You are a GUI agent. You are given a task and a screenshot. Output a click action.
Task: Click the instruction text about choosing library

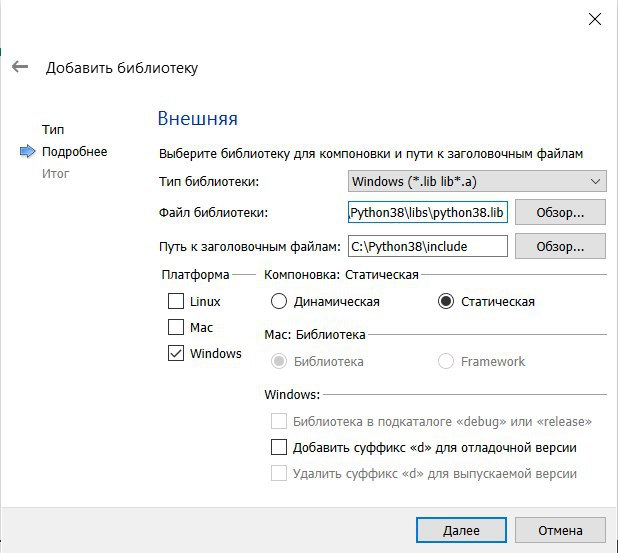point(371,153)
